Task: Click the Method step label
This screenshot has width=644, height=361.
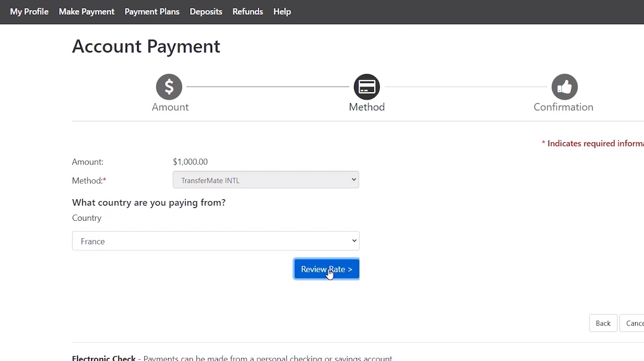Action: [x=367, y=107]
